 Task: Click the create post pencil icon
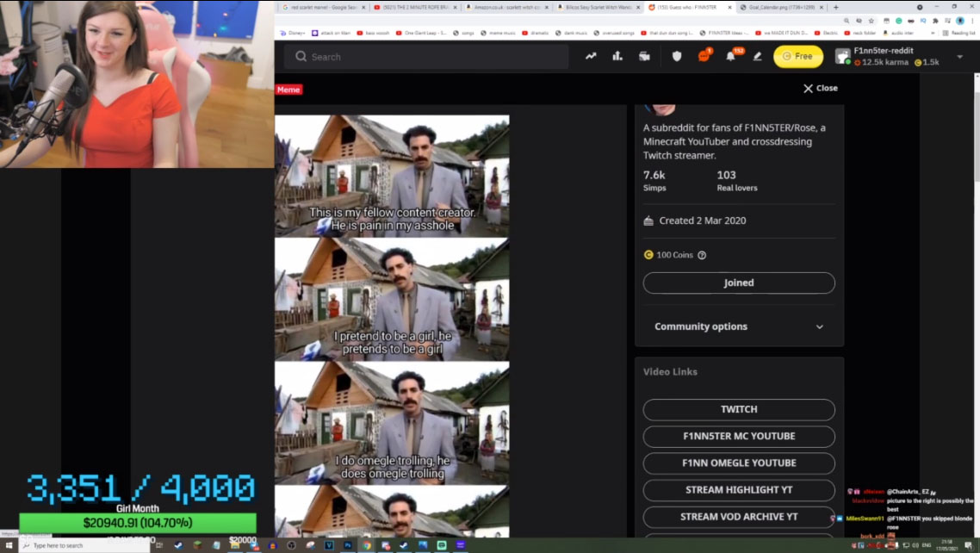(x=758, y=56)
